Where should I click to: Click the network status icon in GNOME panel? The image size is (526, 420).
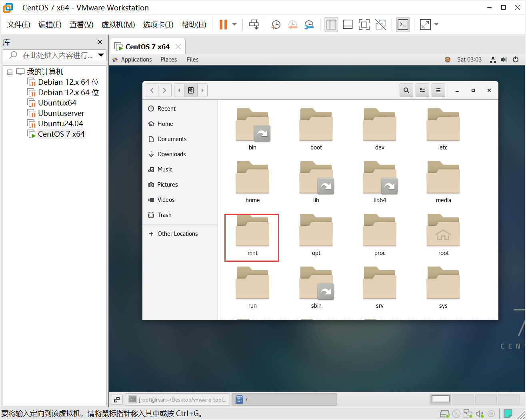point(493,60)
